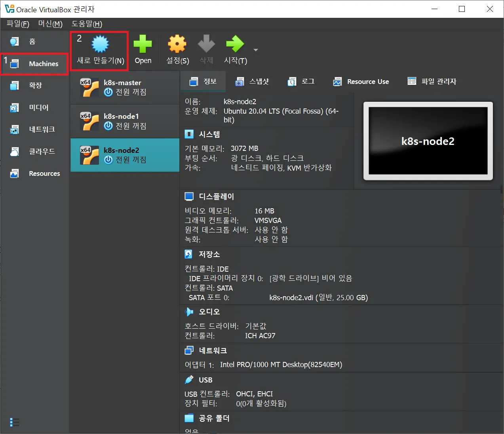Click the System chip icon
The width and height of the screenshot is (504, 434).
click(x=189, y=134)
